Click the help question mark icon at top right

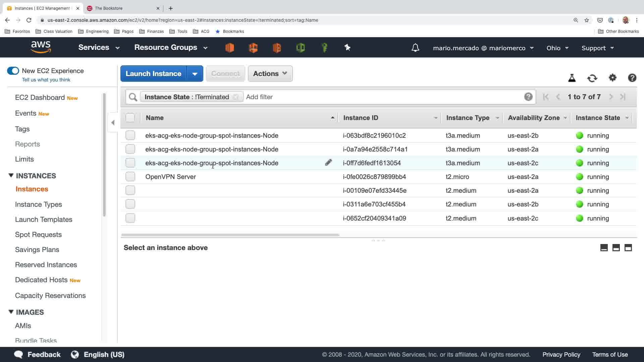click(x=632, y=78)
